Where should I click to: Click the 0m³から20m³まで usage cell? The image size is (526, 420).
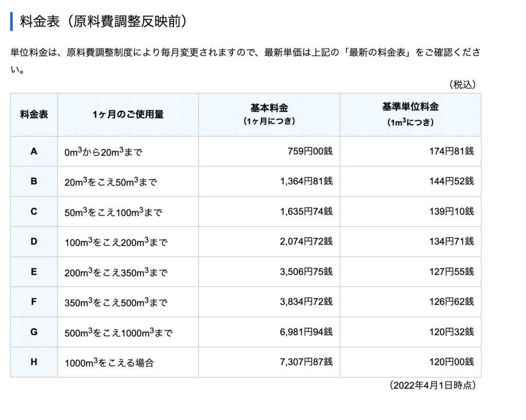103,152
